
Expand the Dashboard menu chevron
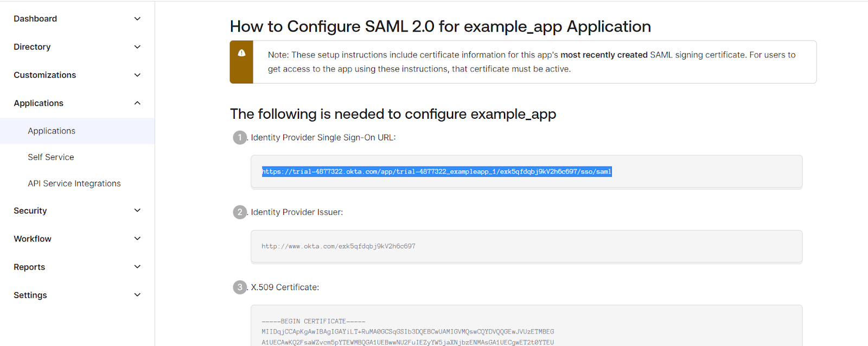[137, 19]
